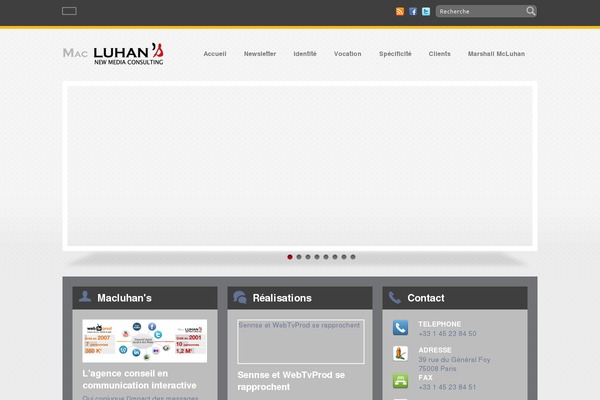This screenshot has width=600, height=400.
Task: Select the seventh slider dot
Action: (x=344, y=257)
